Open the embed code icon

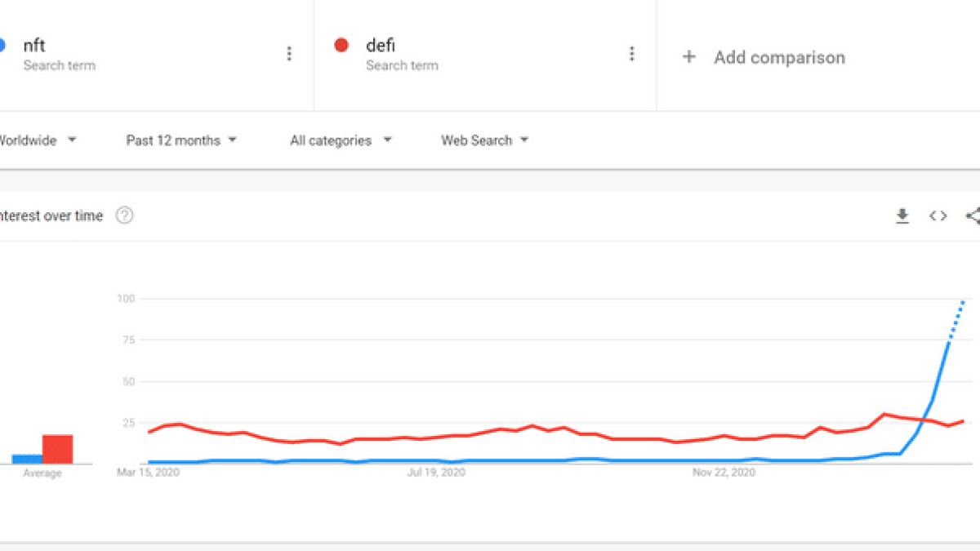click(x=938, y=216)
